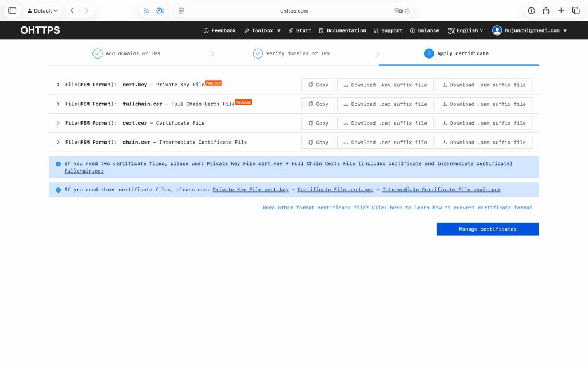
Task: Click the Share icon in Safari toolbar
Action: click(546, 10)
